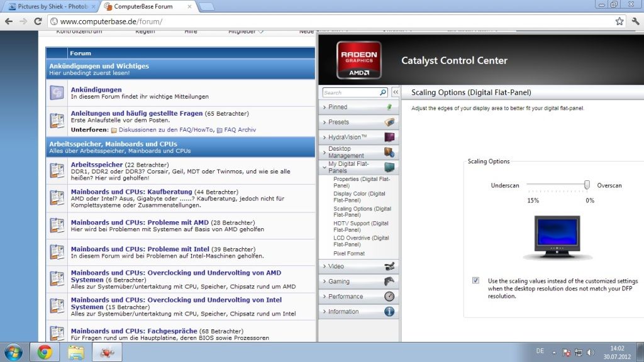644x362 pixels.
Task: Click the Probleme mit Intel forum icon
Action: tap(57, 251)
